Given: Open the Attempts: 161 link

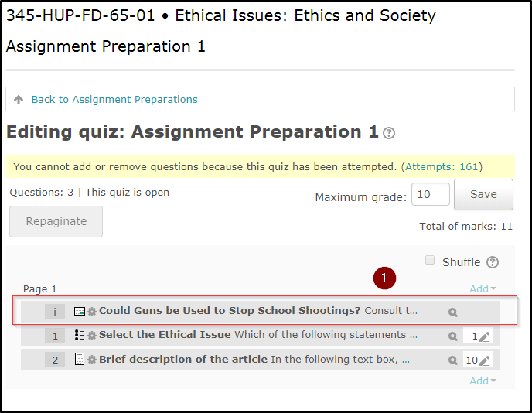Looking at the screenshot, I should point(443,166).
